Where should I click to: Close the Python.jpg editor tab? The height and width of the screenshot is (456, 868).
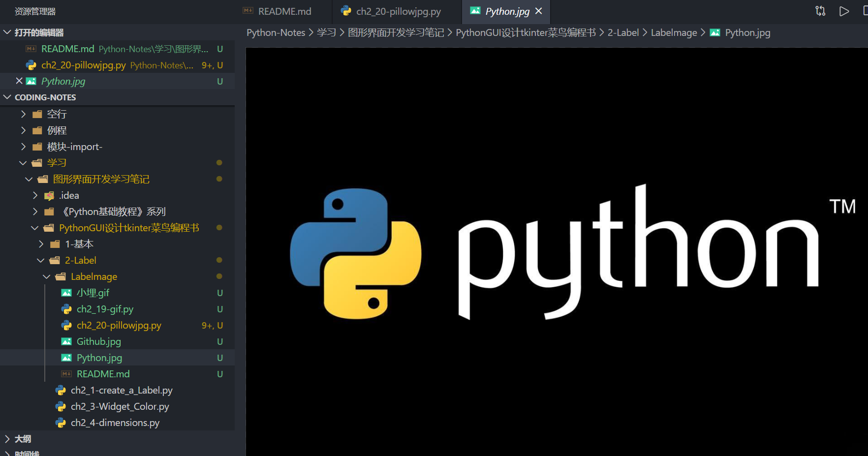click(x=539, y=11)
